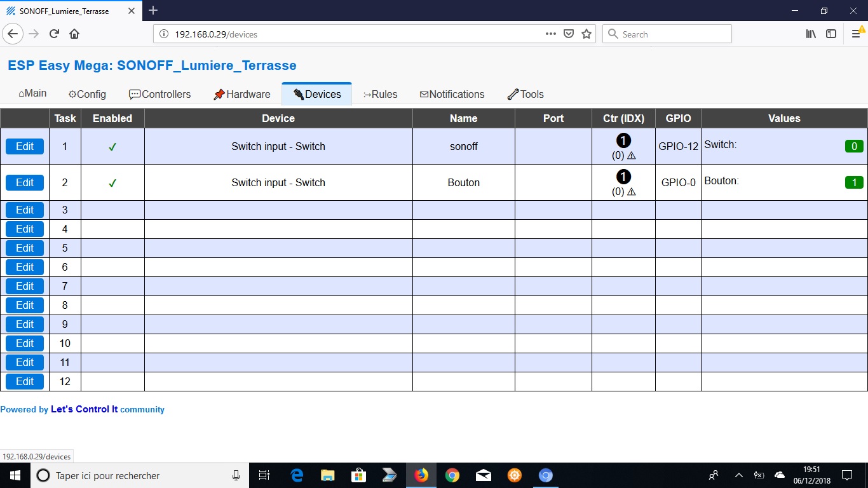Image resolution: width=868 pixels, height=488 pixels.
Task: Open Mail app from taskbar
Action: [483, 475]
